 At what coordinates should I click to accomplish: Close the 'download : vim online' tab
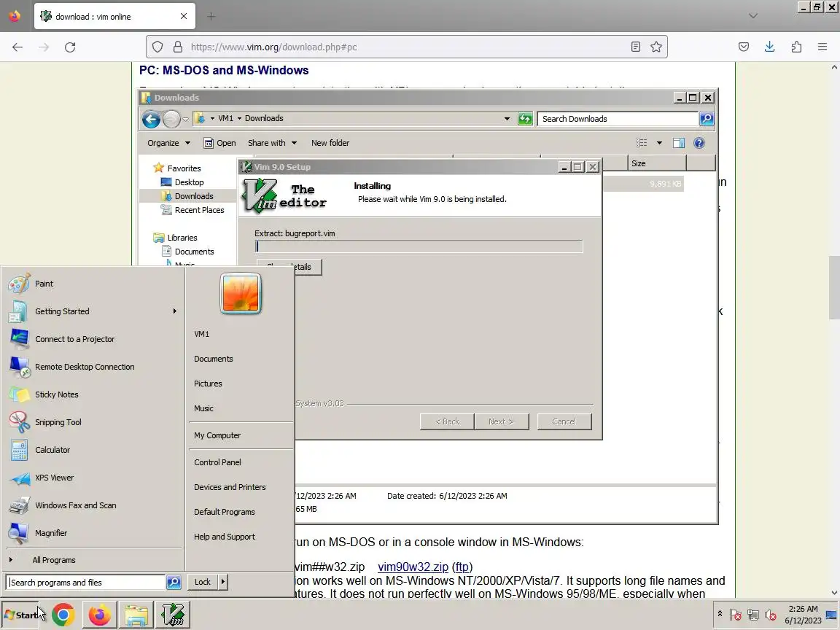click(x=184, y=17)
